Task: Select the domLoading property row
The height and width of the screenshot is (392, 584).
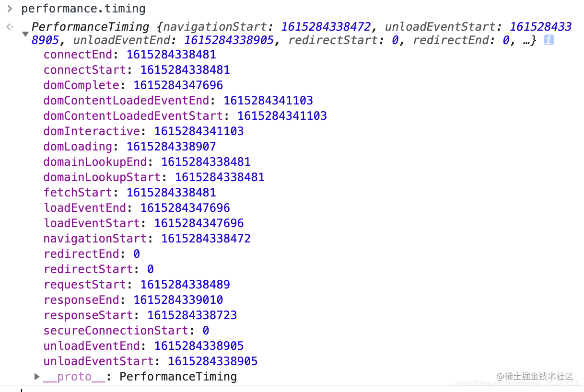Action: click(130, 147)
